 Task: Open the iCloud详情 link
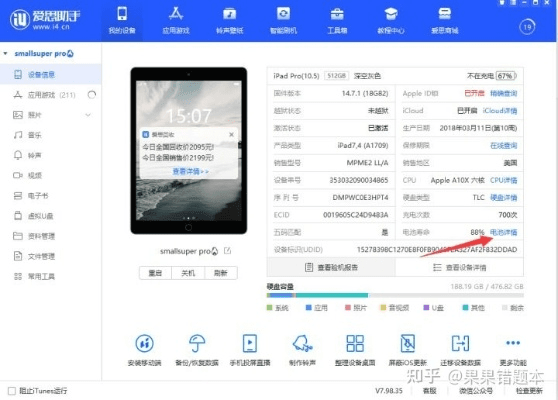pyautogui.click(x=500, y=111)
